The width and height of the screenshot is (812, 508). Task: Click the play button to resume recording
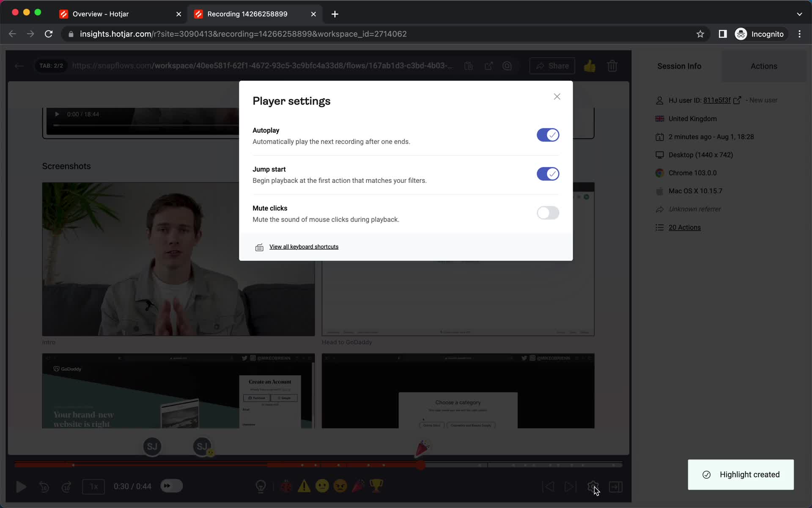pyautogui.click(x=21, y=487)
